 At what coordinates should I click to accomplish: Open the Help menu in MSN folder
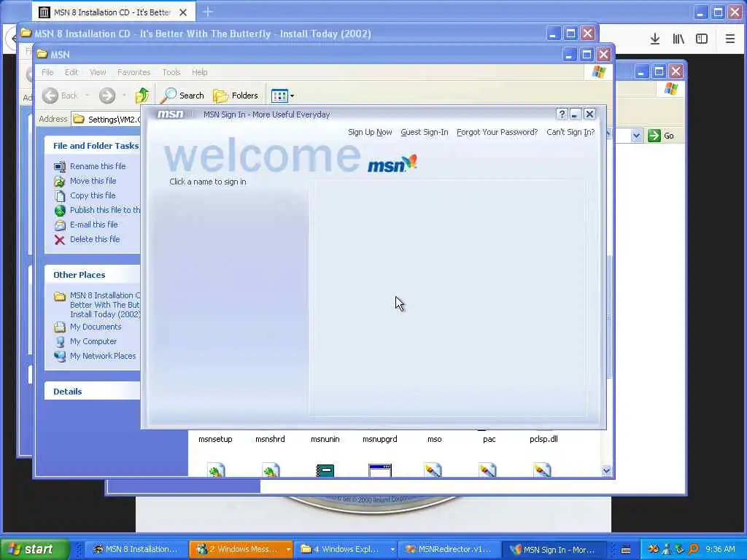coord(200,72)
